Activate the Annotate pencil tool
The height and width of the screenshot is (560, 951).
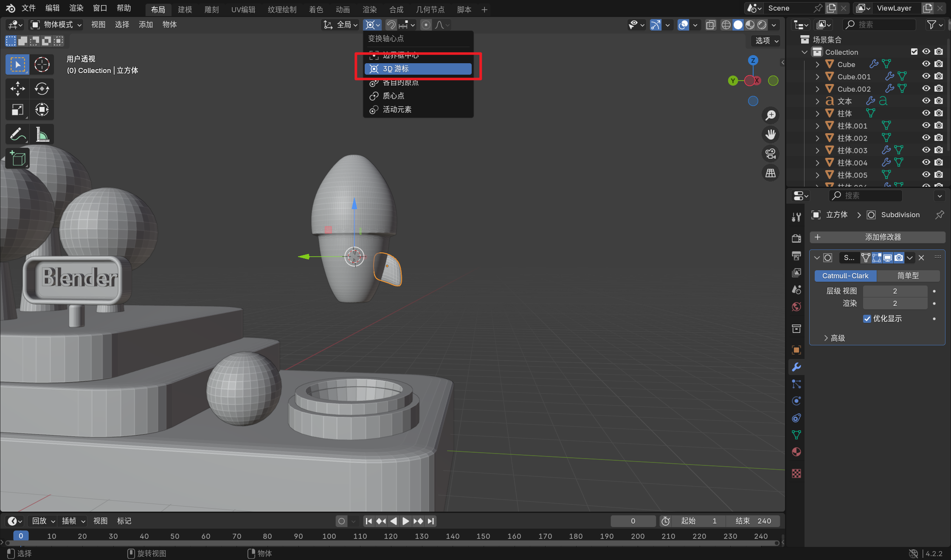coord(17,135)
